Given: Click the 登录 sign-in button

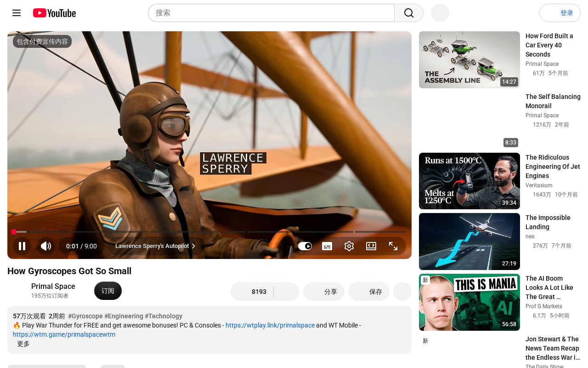Looking at the screenshot, I should coord(560,13).
